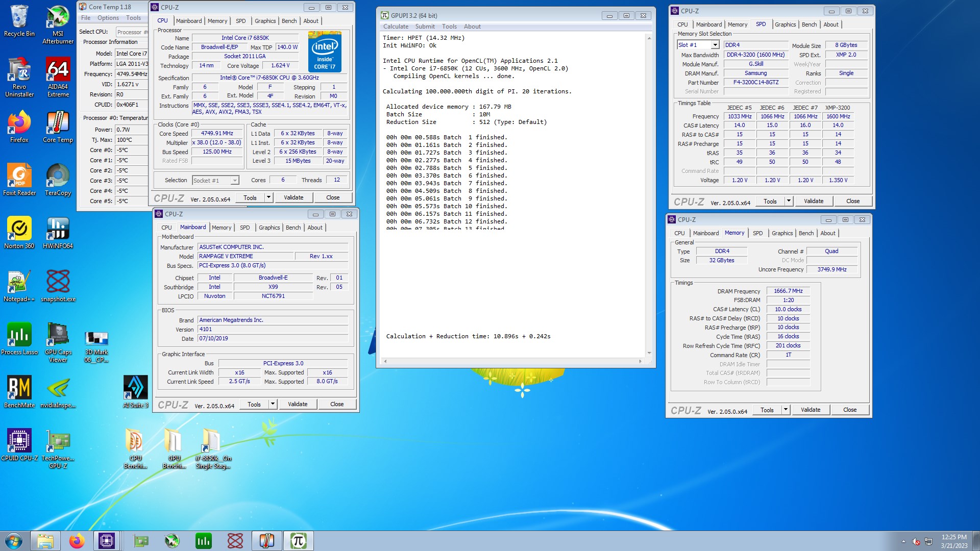980x551 pixels.
Task: Open Foxit Reader desktop icon
Action: [19, 180]
